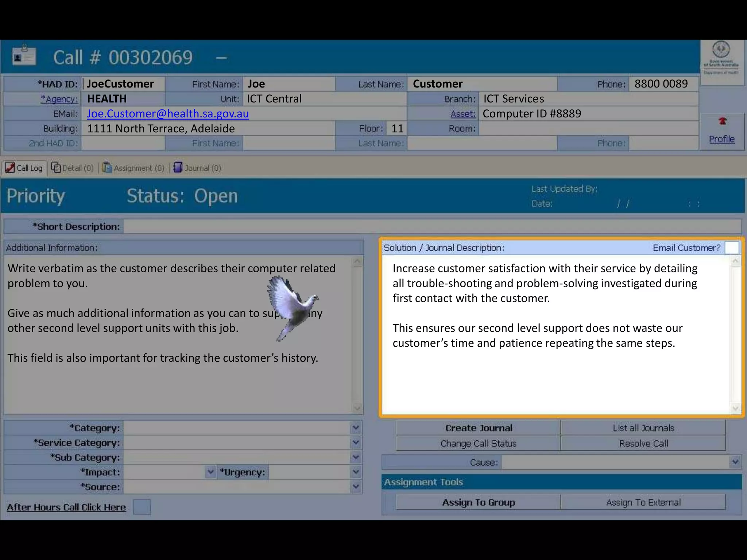Switch to the Assignment (0) tab
747x560 pixels.
[x=133, y=168]
